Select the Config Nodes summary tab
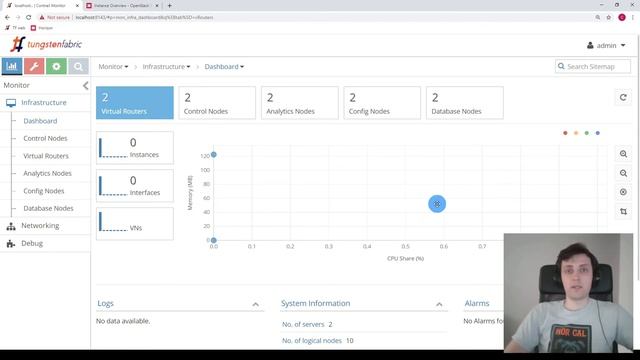 click(x=382, y=103)
